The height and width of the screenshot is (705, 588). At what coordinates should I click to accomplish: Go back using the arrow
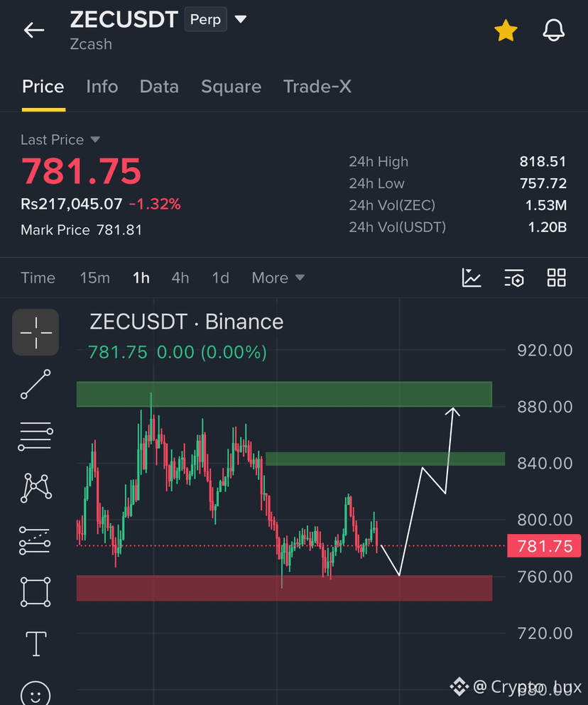point(34,31)
